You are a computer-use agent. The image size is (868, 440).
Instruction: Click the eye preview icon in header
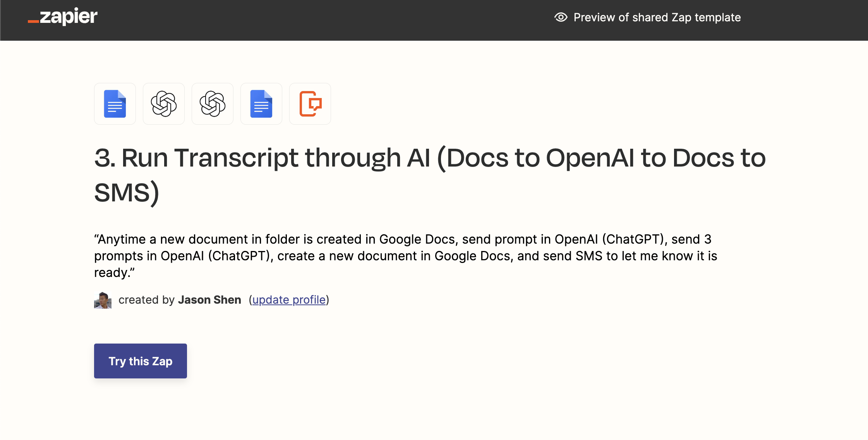click(561, 17)
